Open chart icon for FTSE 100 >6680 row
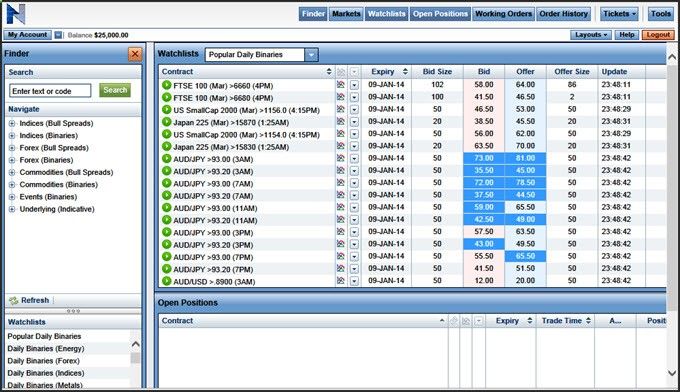 pos(341,97)
